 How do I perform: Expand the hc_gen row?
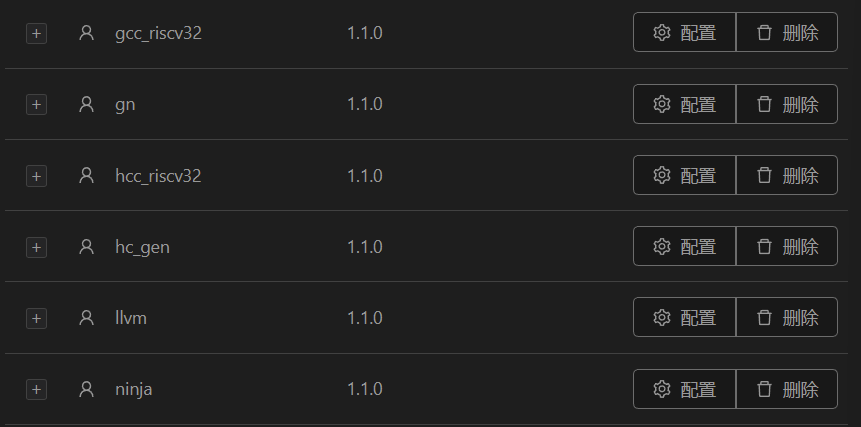(36, 247)
